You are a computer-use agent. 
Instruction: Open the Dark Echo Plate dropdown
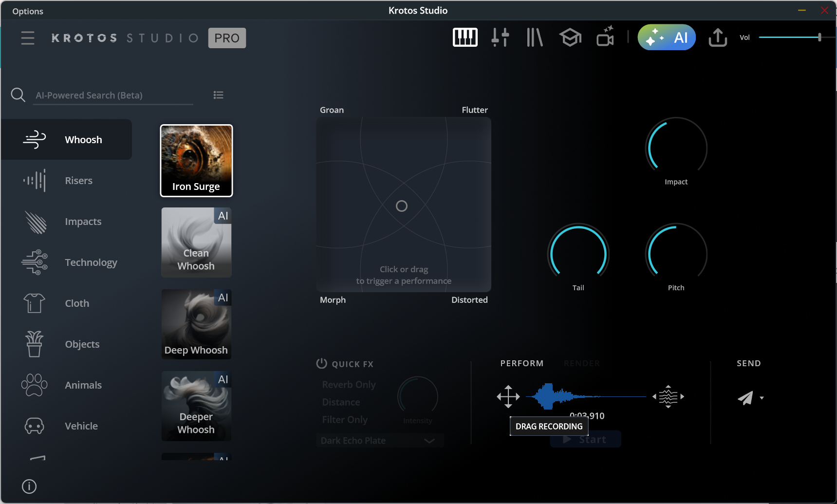[x=380, y=441]
